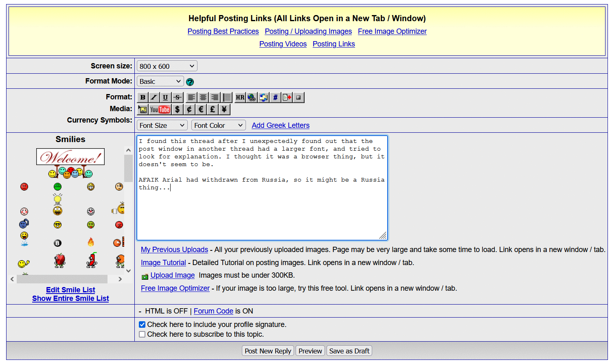612x364 pixels.
Task: Open Format Mode help question icon
Action: 190,82
